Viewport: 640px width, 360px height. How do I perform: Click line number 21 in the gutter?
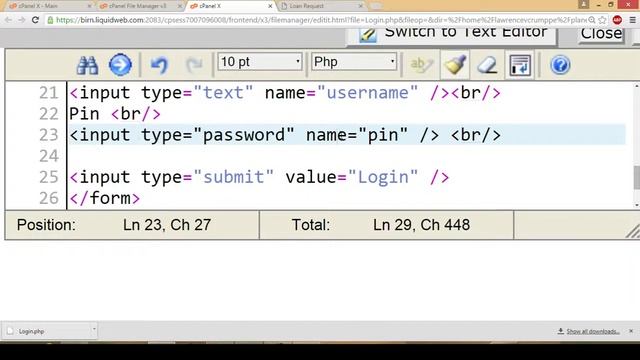tap(49, 93)
